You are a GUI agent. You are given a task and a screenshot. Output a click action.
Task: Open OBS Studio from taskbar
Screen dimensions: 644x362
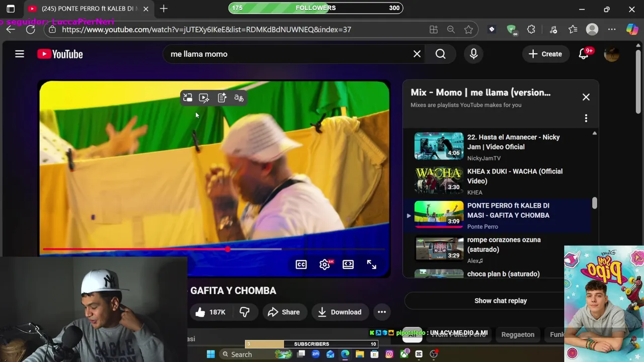click(434, 354)
